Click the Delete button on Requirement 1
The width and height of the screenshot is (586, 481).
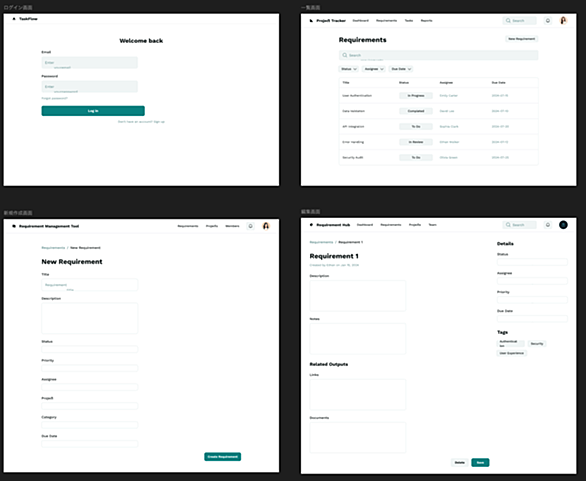(460, 463)
